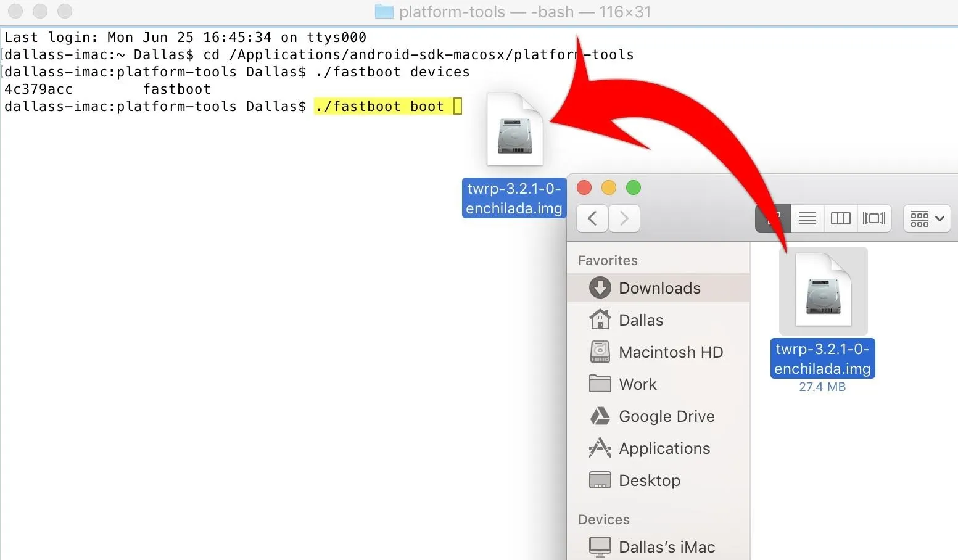This screenshot has width=958, height=560.
Task: Click the 4c379acc device serial in Terminal
Action: click(38, 89)
